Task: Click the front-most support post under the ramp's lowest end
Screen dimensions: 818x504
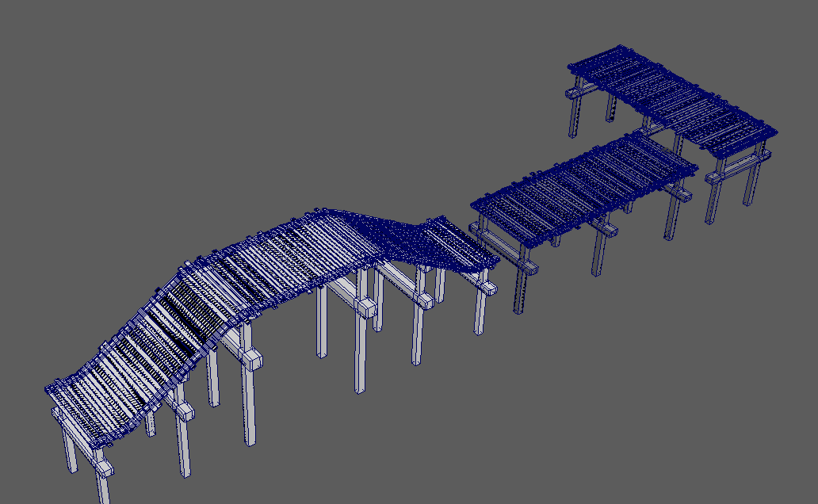Action: click(x=103, y=485)
